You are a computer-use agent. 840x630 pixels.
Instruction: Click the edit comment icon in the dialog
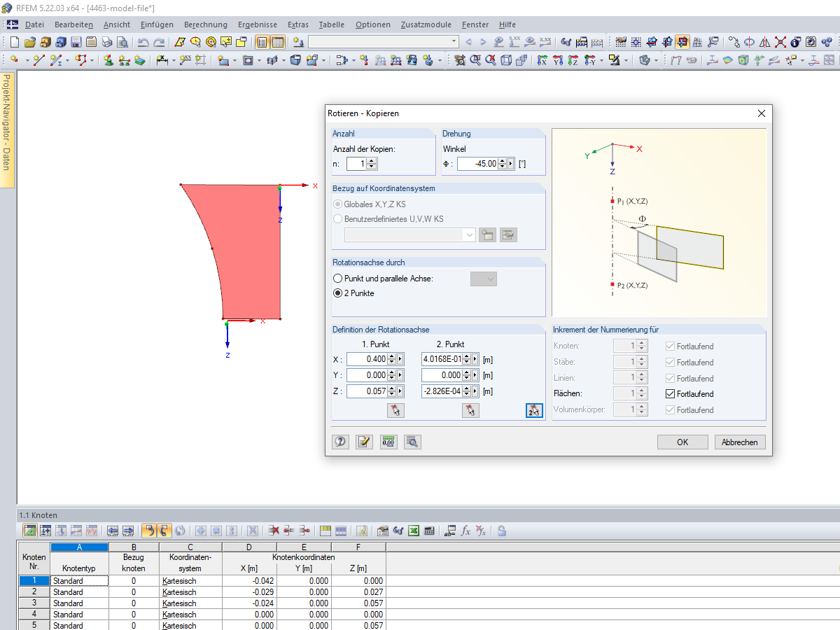pos(364,442)
